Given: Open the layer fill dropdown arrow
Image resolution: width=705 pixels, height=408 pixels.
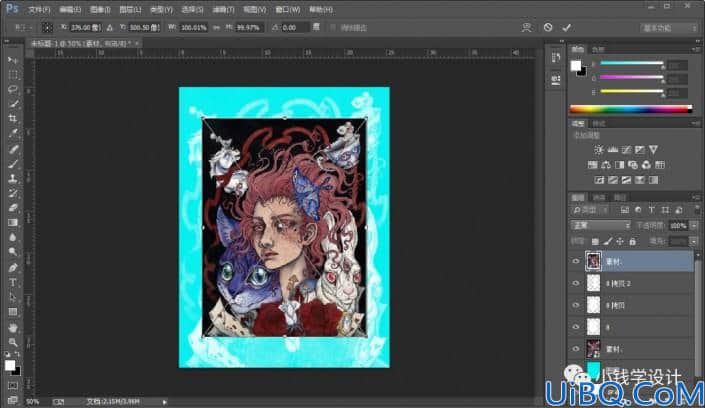Looking at the screenshot, I should [694, 242].
